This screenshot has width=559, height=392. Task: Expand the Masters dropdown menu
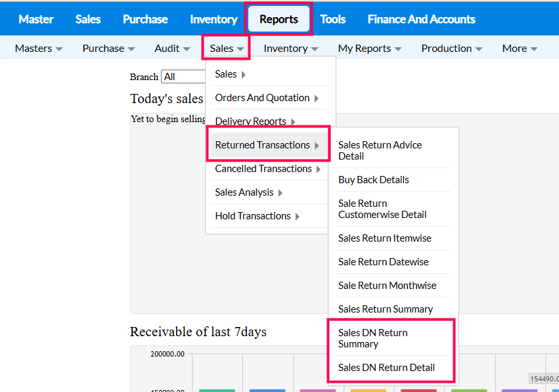(39, 48)
